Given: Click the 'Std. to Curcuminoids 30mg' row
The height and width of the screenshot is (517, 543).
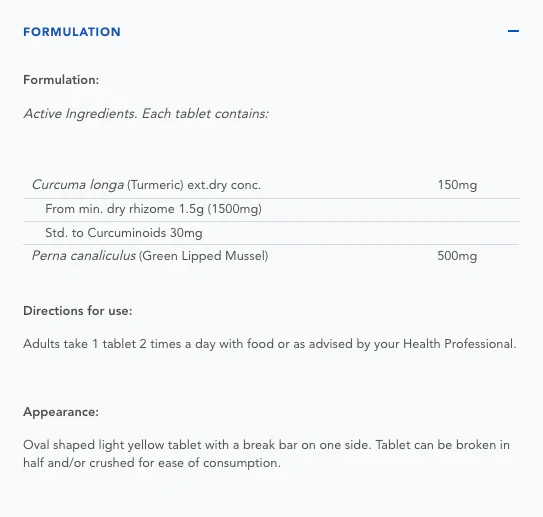Looking at the screenshot, I should (271, 233).
